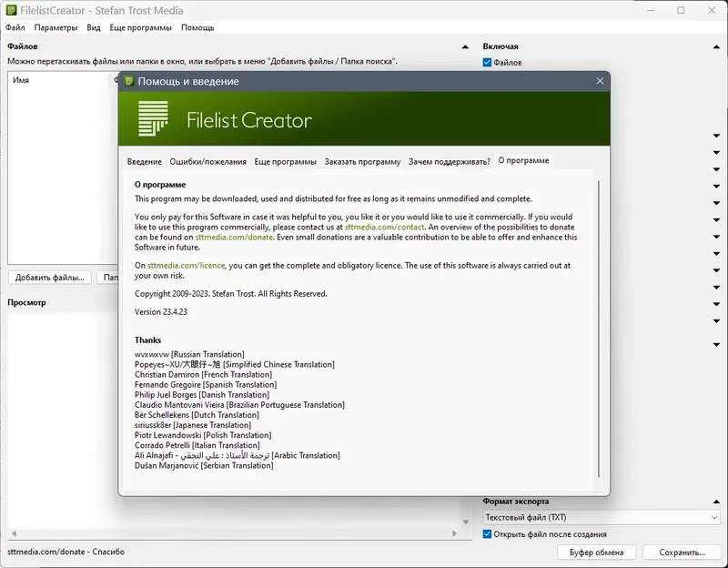The height and width of the screenshot is (568, 728).
Task: Switch to the Ошибки/пожелания tab
Action: pyautogui.click(x=208, y=162)
